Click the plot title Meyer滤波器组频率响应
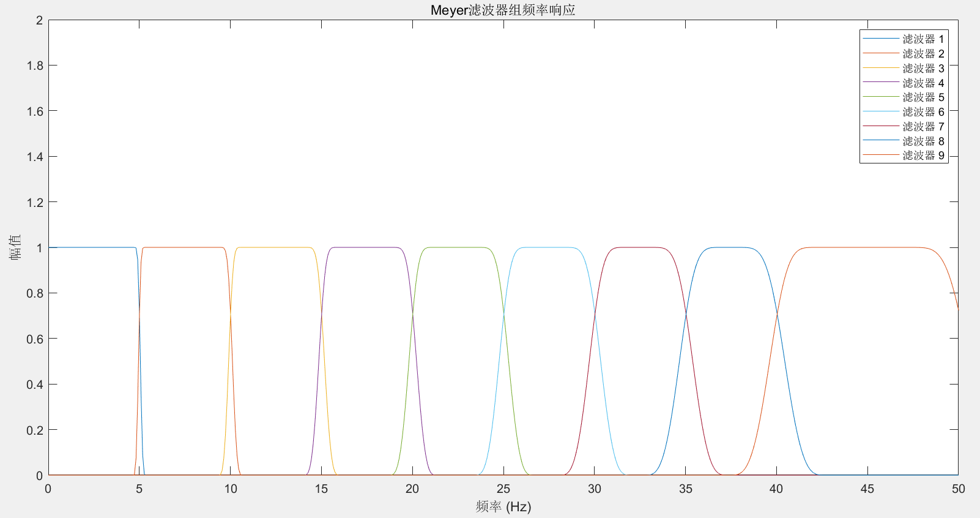The width and height of the screenshot is (980, 518). point(503,10)
